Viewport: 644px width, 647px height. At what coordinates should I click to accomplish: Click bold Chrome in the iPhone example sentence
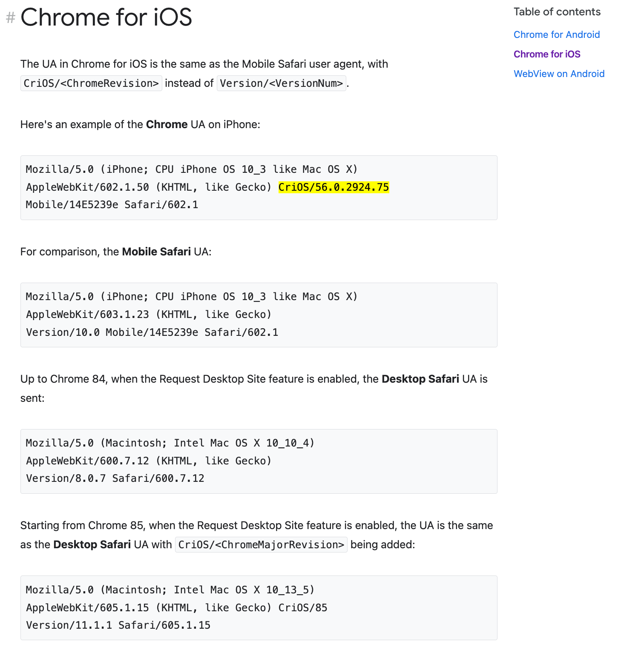pyautogui.click(x=167, y=124)
